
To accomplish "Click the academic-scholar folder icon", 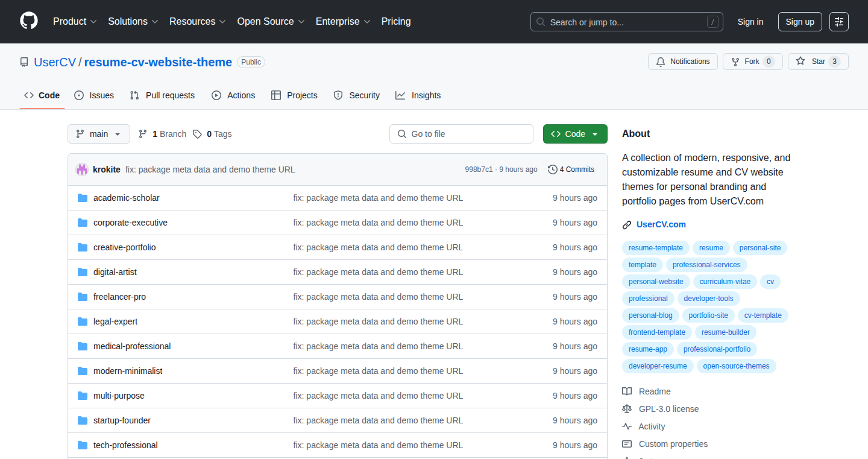I will (83, 198).
